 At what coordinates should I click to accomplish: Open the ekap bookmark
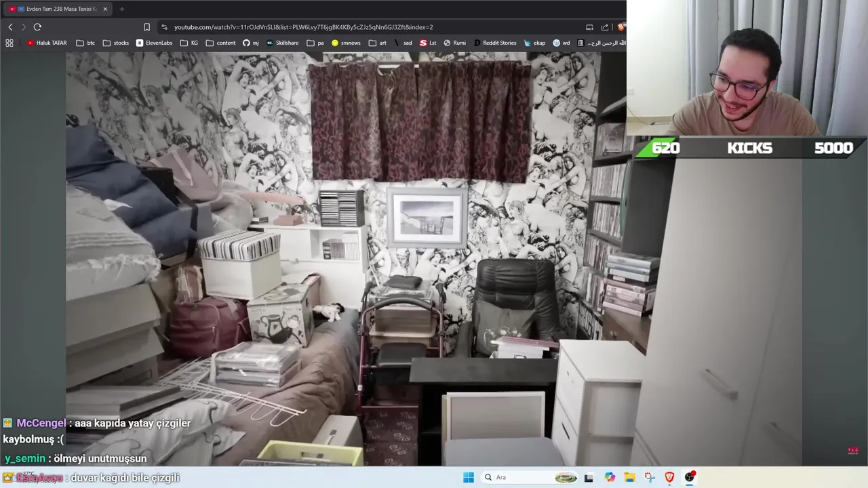click(x=534, y=43)
